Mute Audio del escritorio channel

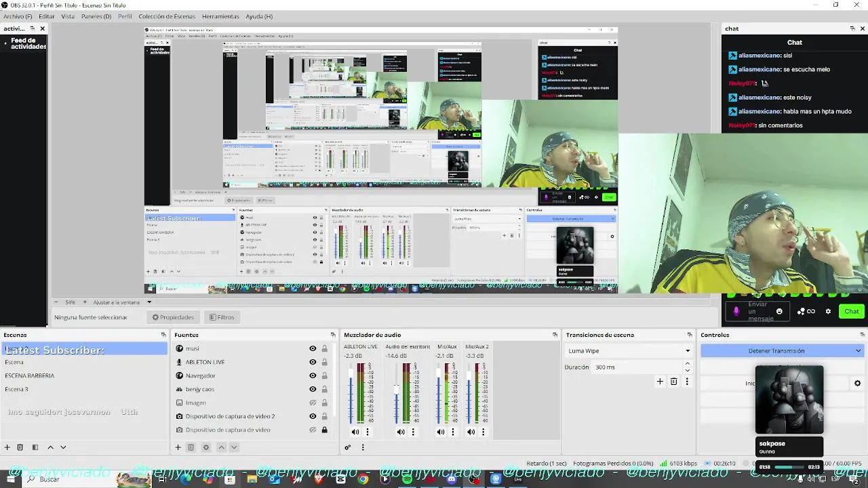point(401,432)
